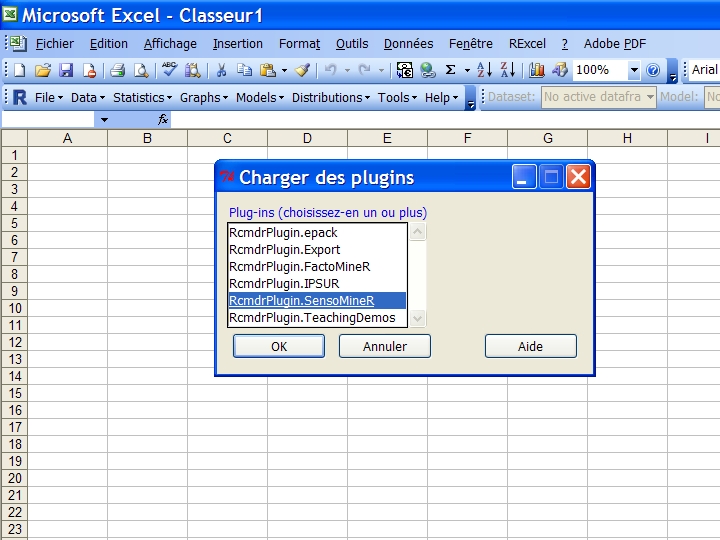Open the Données menu
The height and width of the screenshot is (540, 720).
(x=409, y=44)
